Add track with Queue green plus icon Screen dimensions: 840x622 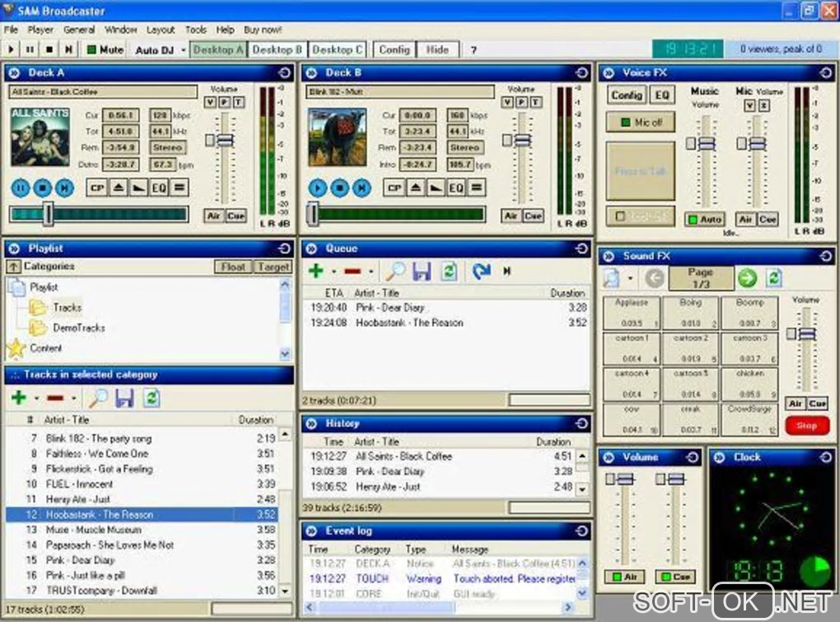point(316,271)
